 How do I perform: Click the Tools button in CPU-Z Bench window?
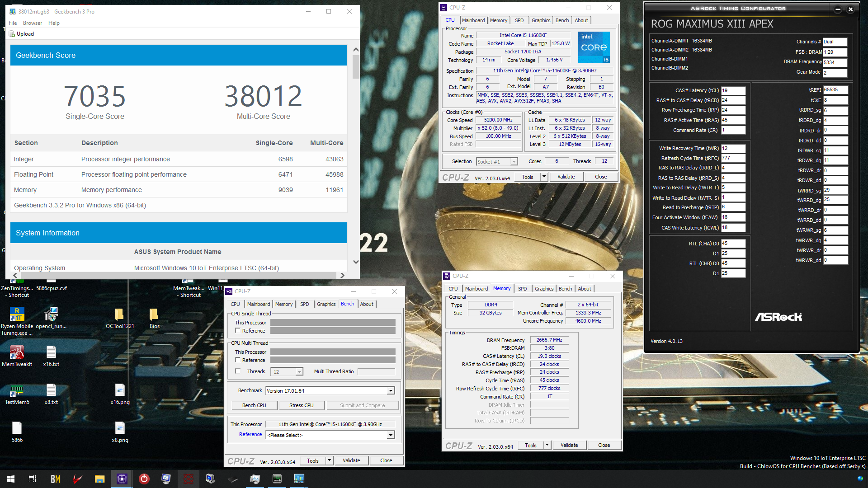point(313,460)
